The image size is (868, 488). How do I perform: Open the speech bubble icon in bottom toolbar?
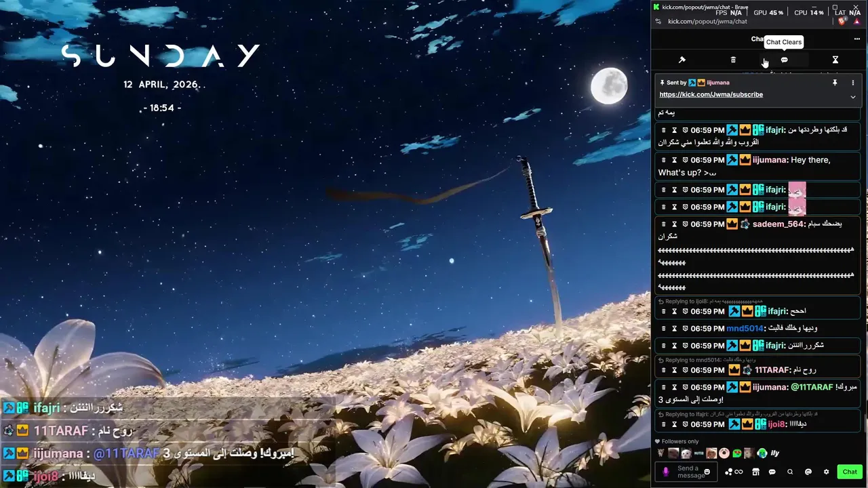pos(772,472)
